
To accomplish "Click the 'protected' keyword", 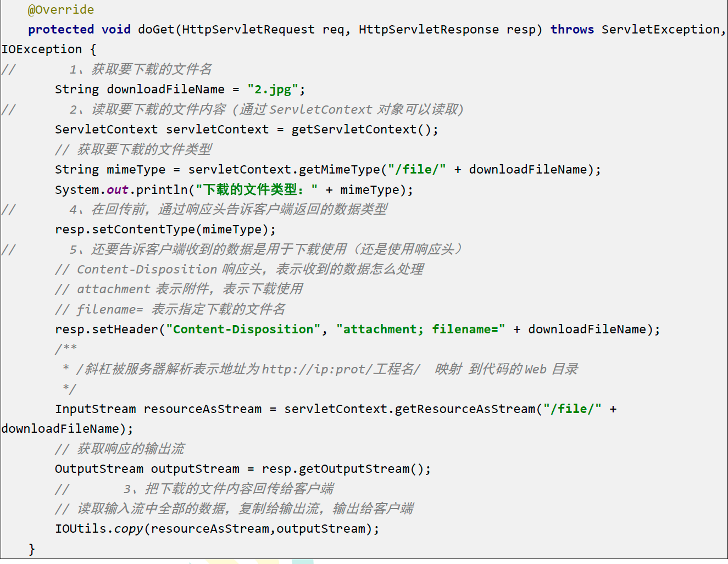I will pyautogui.click(x=61, y=30).
